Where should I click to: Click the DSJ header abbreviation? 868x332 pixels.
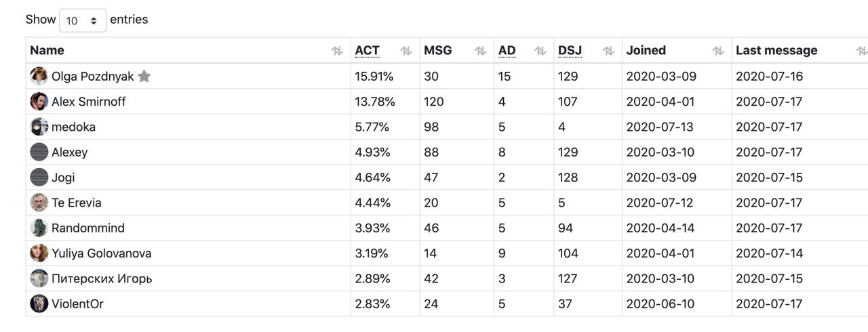(570, 50)
